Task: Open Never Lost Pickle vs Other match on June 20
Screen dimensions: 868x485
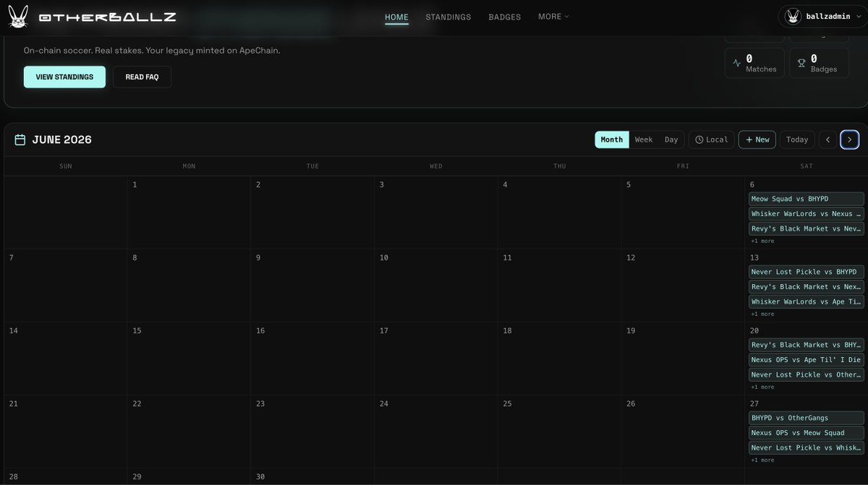Action: 807,374
